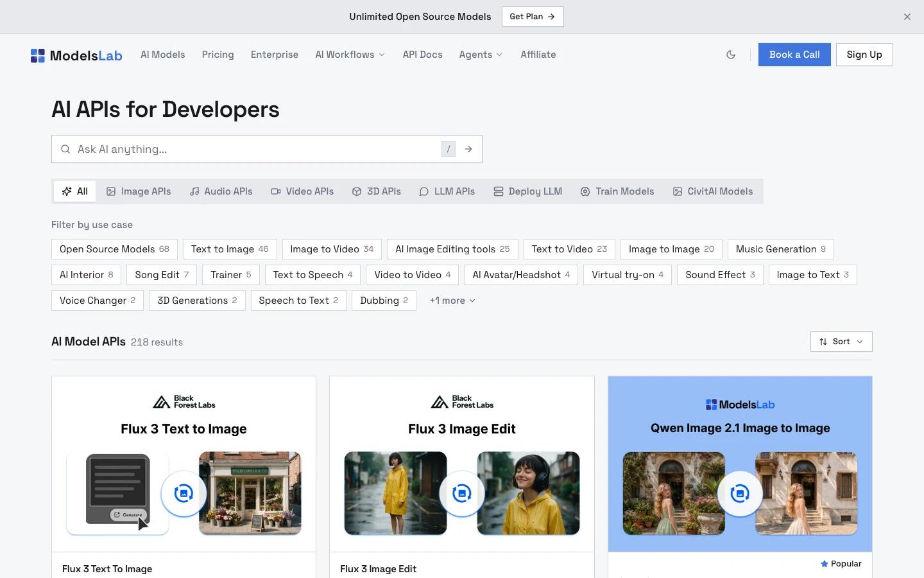Switch to the CivitAI Models tab
The width and height of the screenshot is (924, 578).
click(x=713, y=191)
